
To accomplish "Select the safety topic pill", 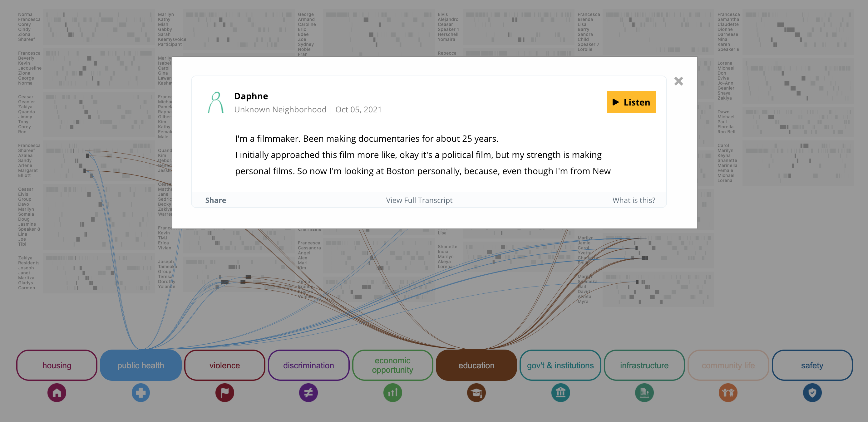I will (812, 366).
